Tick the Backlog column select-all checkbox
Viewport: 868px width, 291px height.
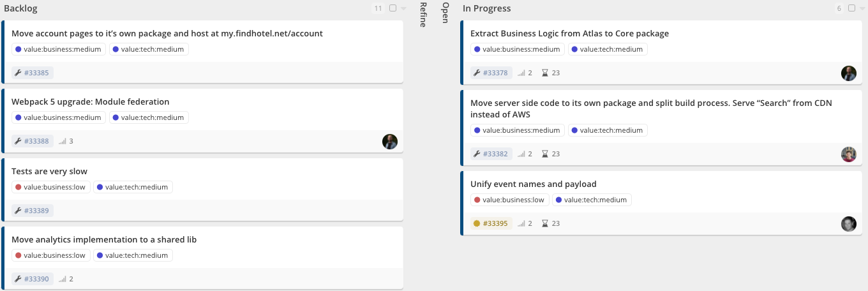(x=393, y=8)
